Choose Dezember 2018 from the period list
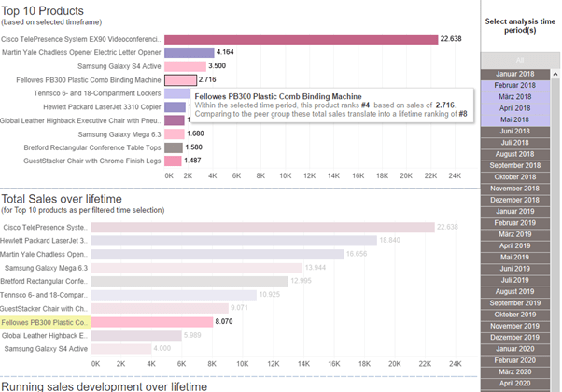The height and width of the screenshot is (392, 562). pos(521,200)
